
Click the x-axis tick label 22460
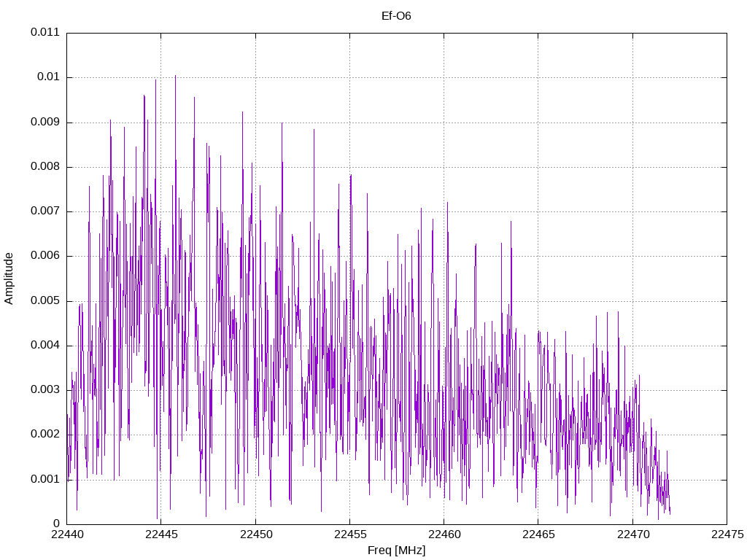tap(444, 534)
